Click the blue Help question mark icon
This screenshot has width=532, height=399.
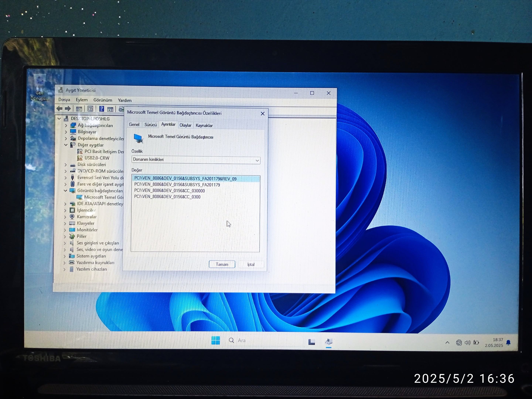102,109
